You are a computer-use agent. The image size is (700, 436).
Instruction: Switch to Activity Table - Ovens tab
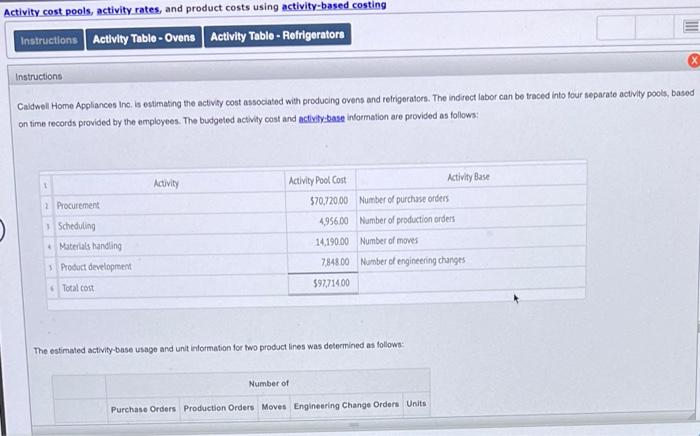click(144, 38)
